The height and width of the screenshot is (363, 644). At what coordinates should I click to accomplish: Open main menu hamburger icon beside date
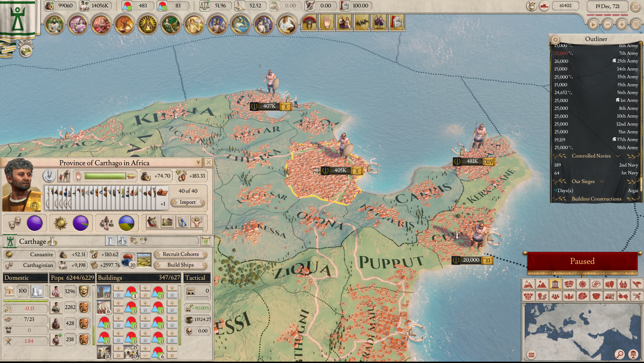tap(636, 6)
